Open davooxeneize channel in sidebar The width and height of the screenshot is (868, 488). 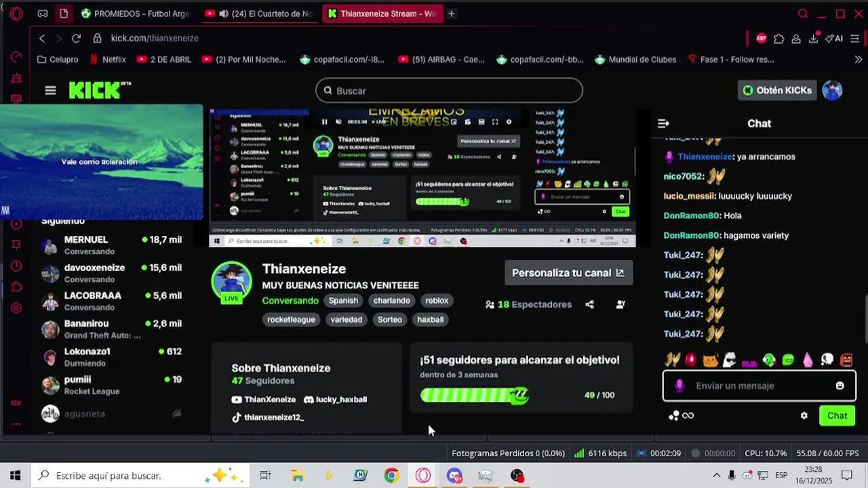click(x=113, y=273)
